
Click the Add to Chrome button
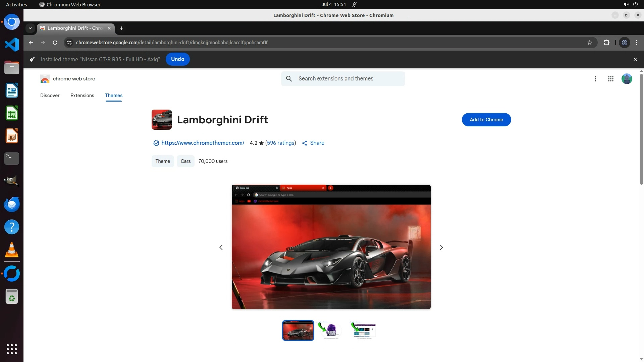point(486,120)
